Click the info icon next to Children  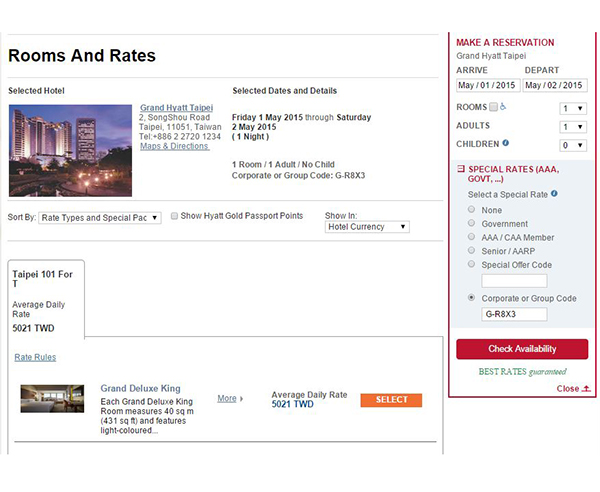tap(505, 143)
